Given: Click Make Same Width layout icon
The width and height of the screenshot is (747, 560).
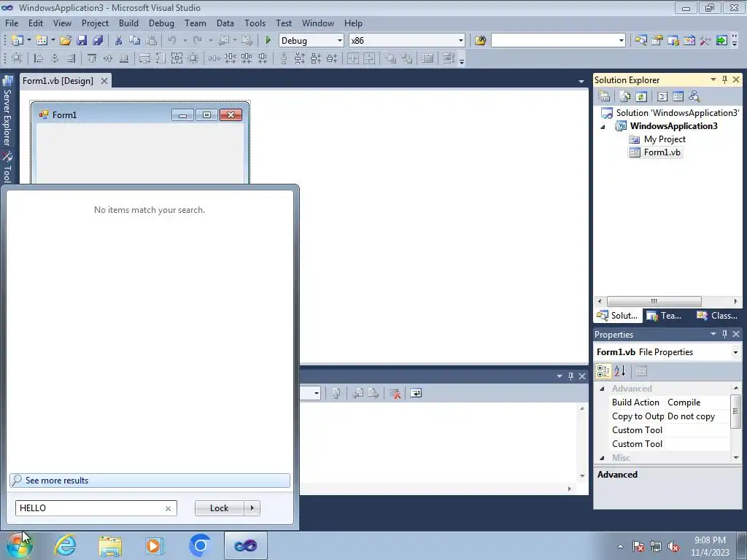Looking at the screenshot, I should [144, 58].
